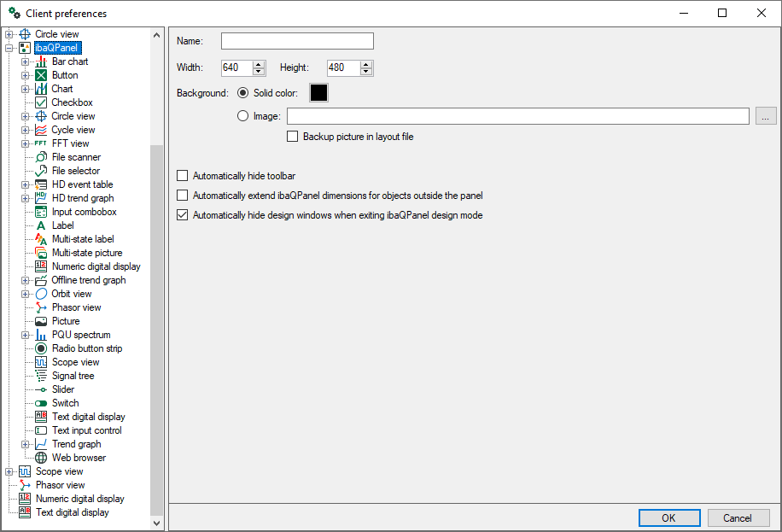Click the Text input control icon
This screenshot has width=782, height=532.
pos(41,430)
